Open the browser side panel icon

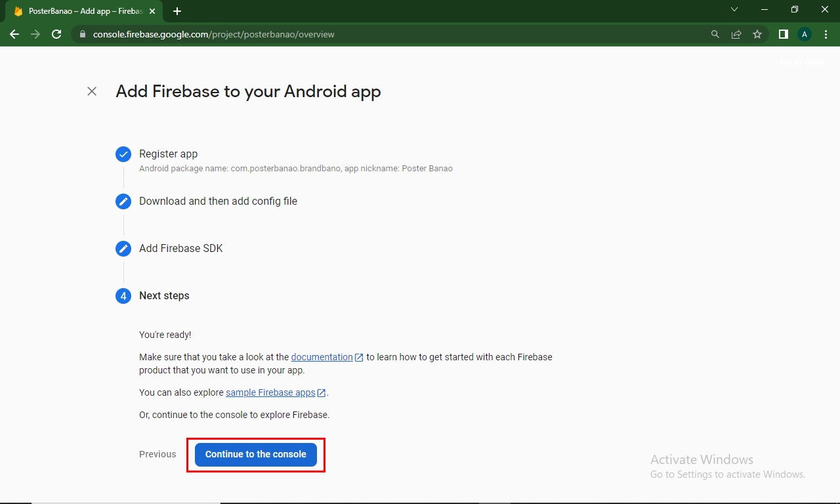[x=783, y=34]
